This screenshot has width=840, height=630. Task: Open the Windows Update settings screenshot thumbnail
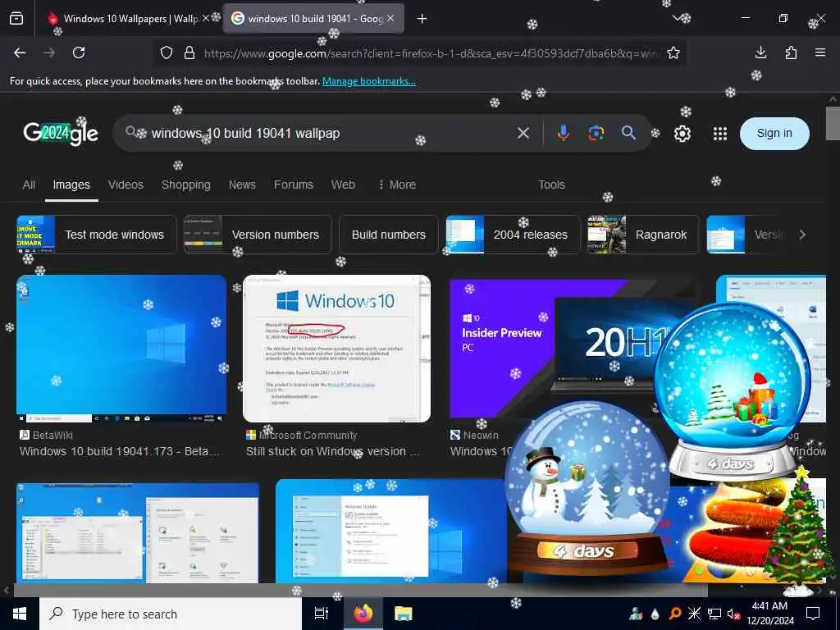tap(391, 531)
